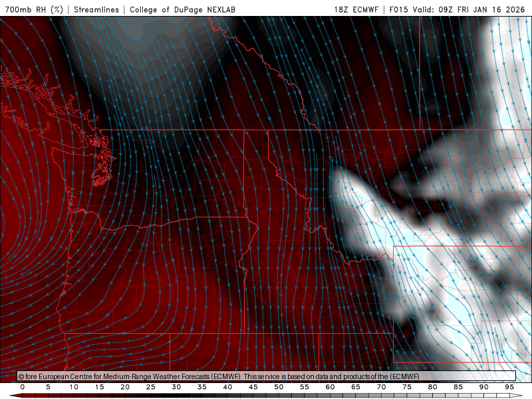Viewport: 532px width, 399px height.
Task: Click the '18Z ECMWF' model run label
Action: (x=356, y=9)
